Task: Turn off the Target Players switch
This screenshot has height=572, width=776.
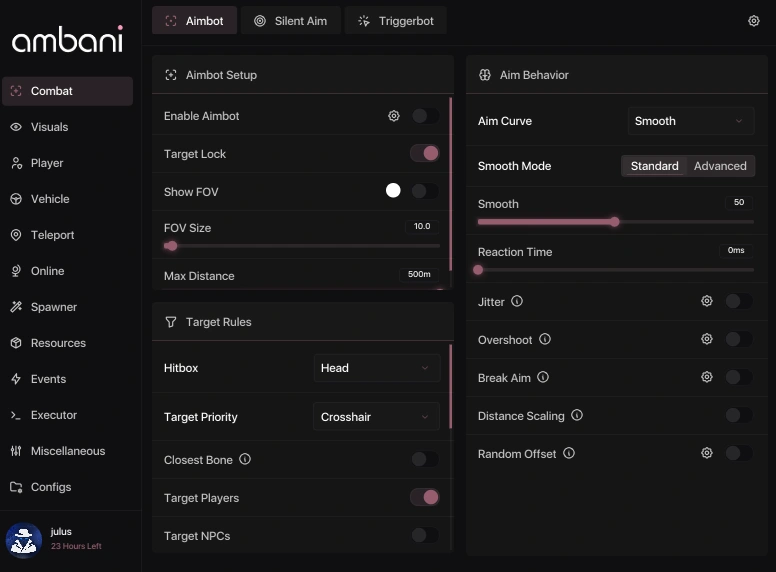Action: [x=425, y=497]
